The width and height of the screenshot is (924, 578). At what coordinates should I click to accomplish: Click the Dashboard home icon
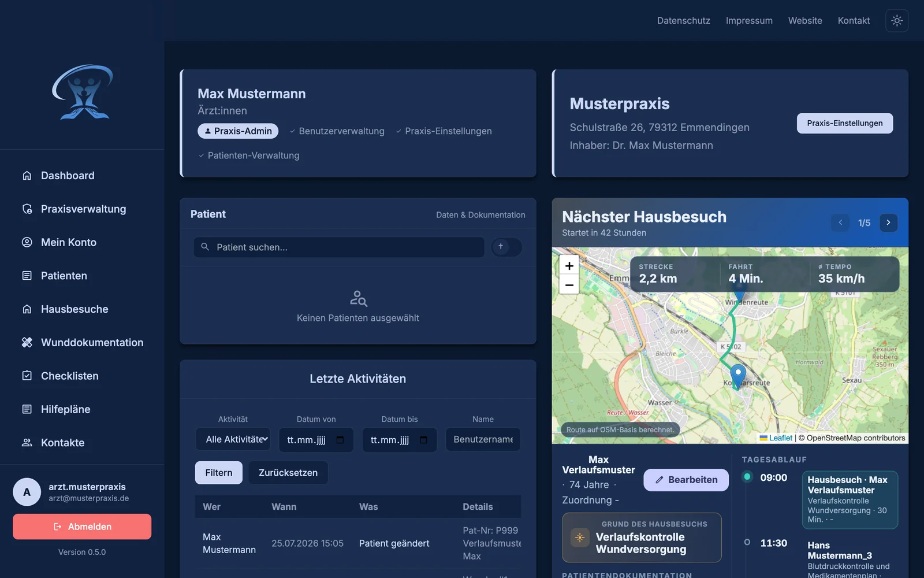click(x=27, y=175)
